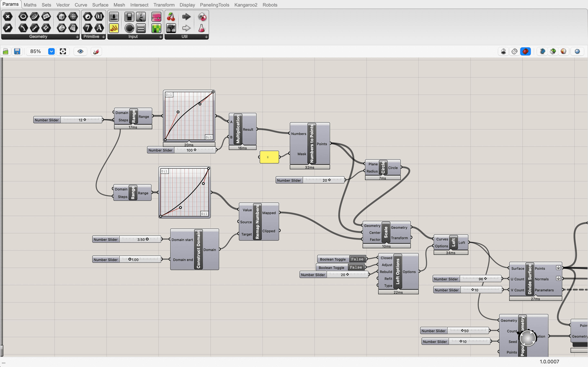Select the Cherry Picker util icon

tap(171, 17)
